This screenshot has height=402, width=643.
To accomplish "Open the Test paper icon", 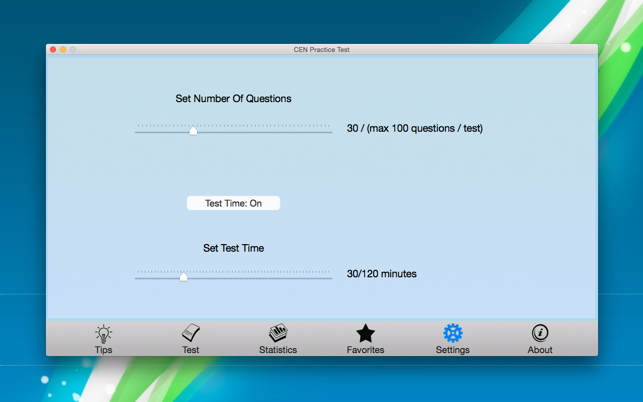I will point(191,333).
